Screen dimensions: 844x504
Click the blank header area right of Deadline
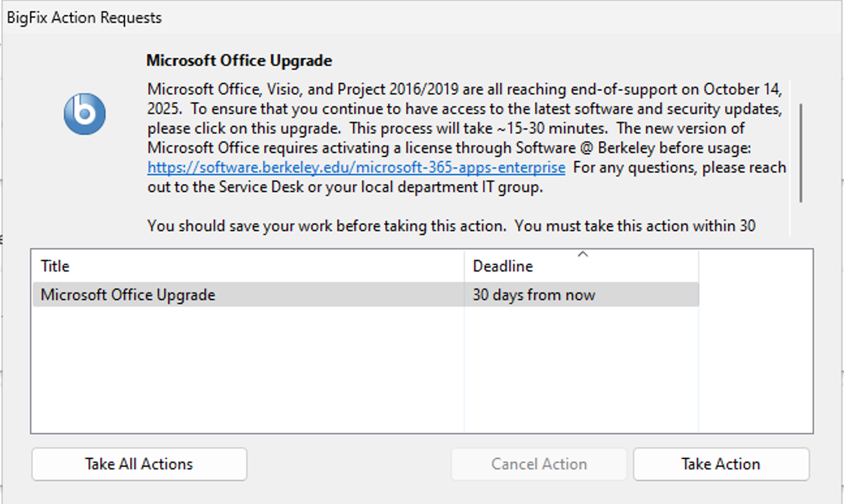pos(755,266)
